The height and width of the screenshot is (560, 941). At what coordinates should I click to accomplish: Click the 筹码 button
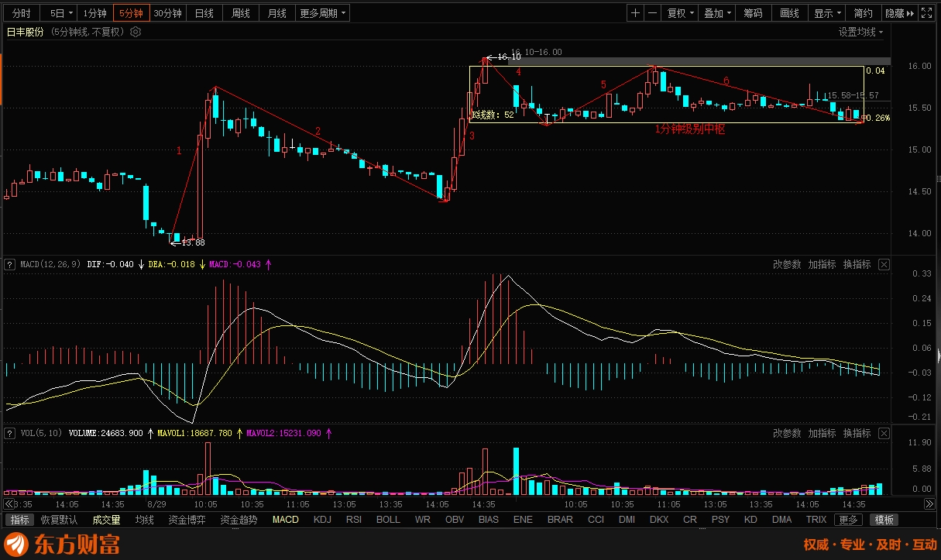click(x=754, y=13)
